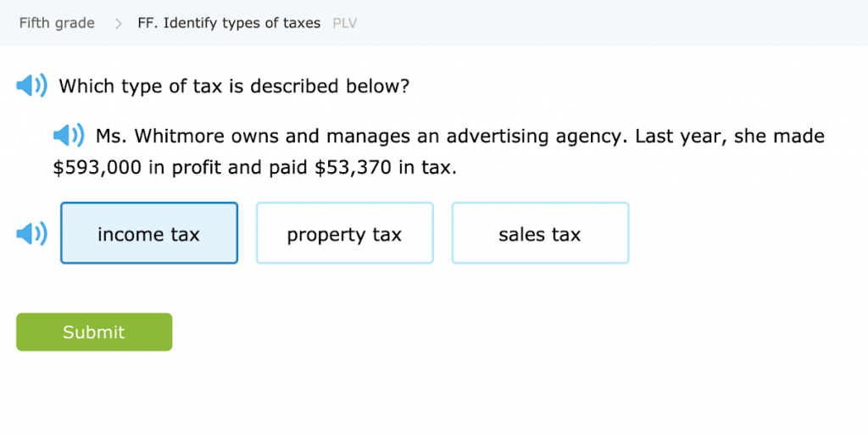Click the $53,370 tax amount
The height and width of the screenshot is (435, 868).
coord(353,168)
